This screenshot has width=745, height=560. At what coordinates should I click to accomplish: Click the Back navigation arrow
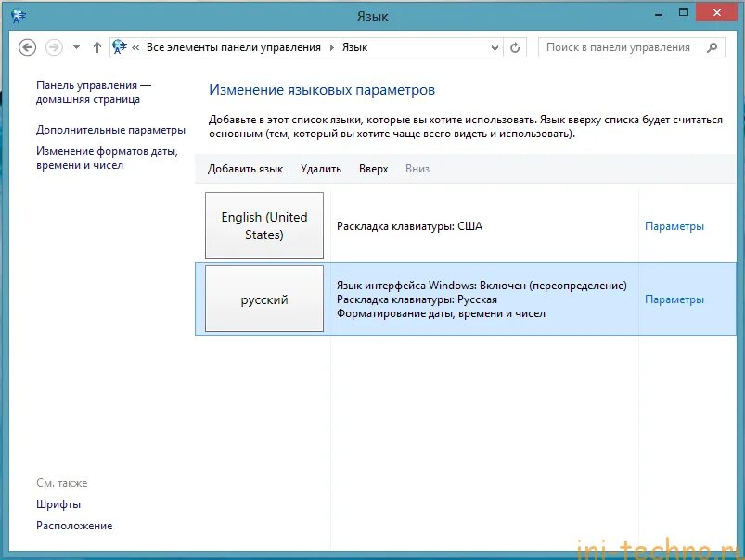[28, 47]
